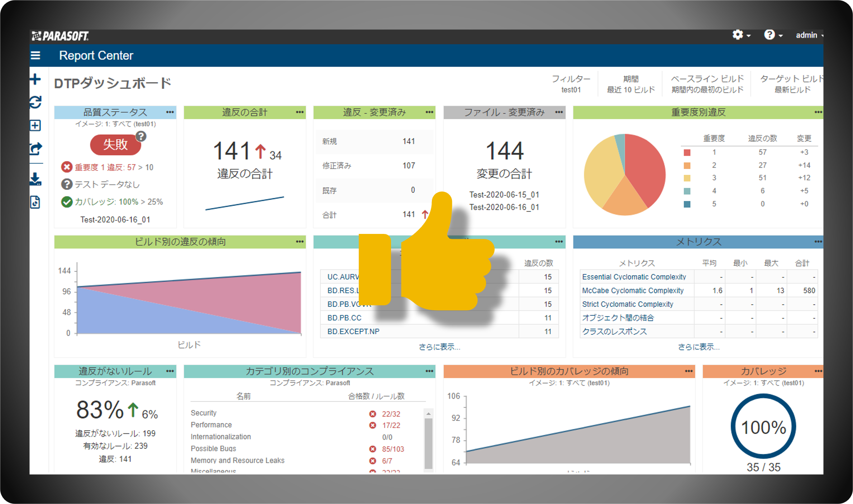Refresh the dashboard via sidebar icon
Image resolution: width=853 pixels, height=504 pixels.
click(35, 102)
